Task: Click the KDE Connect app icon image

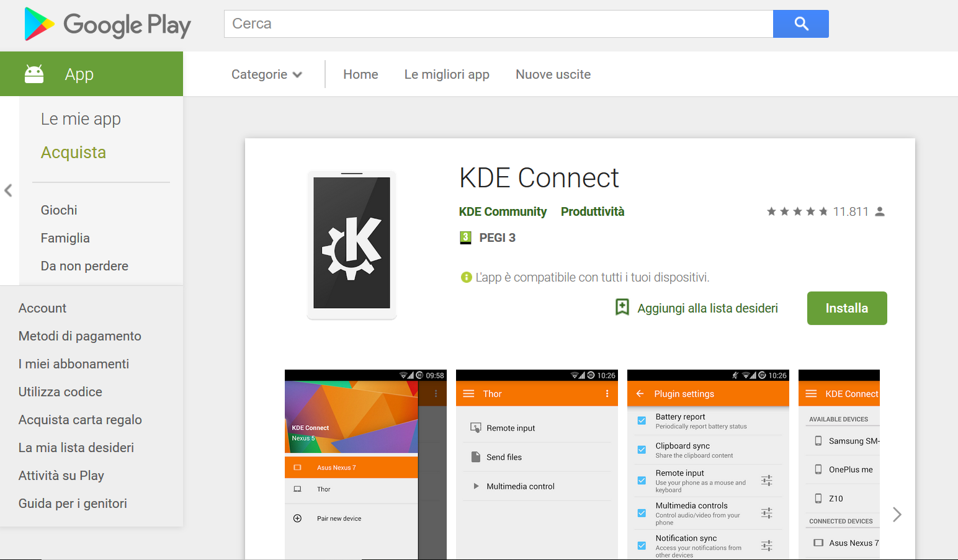Action: click(x=352, y=245)
